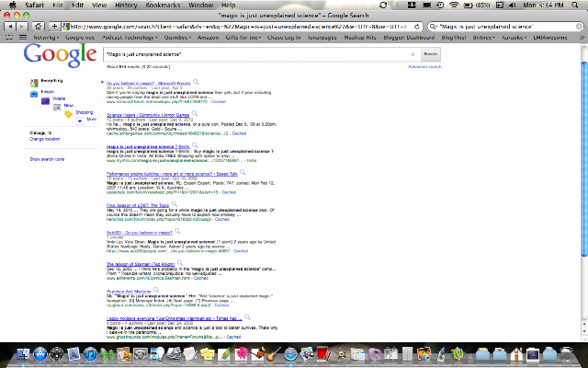Screen dimensions: 588x368
Task: Open the Blogger: Dashboard bookmark
Action: point(409,38)
